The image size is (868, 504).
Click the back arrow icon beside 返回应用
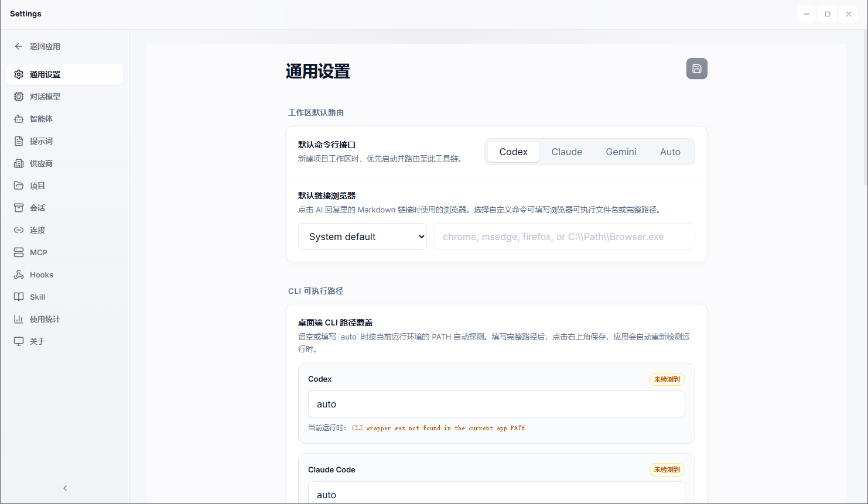[19, 46]
